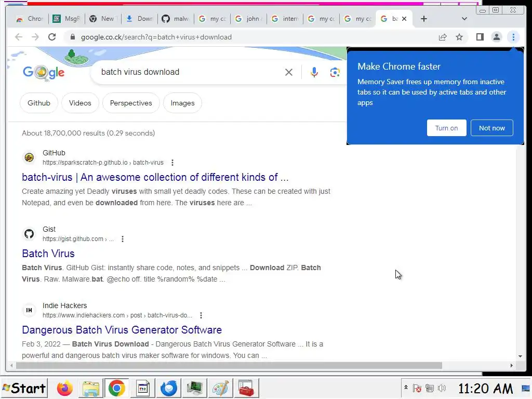Open the red toolbox taskbar icon
This screenshot has width=532, height=399.
tap(246, 388)
